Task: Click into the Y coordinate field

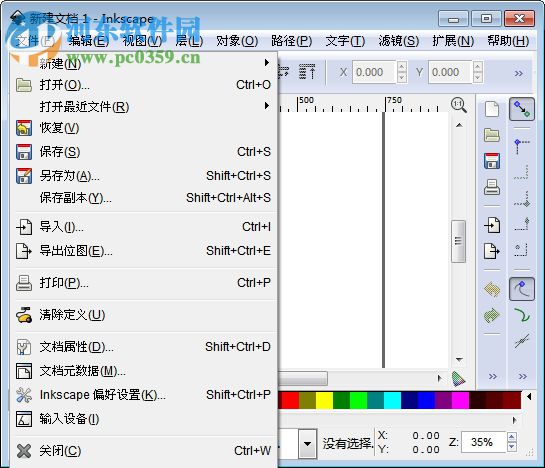Action: click(450, 72)
